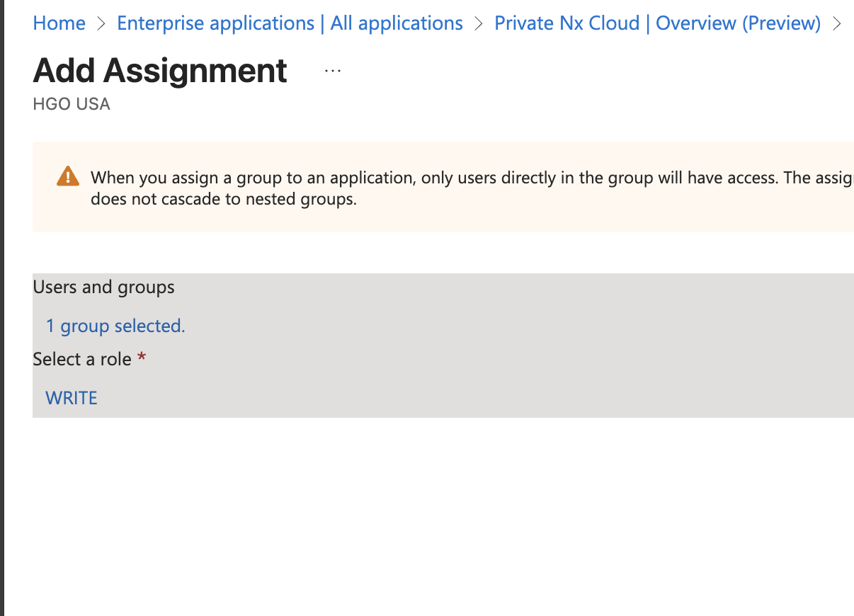
Task: Click the warning triangle icon
Action: click(68, 176)
